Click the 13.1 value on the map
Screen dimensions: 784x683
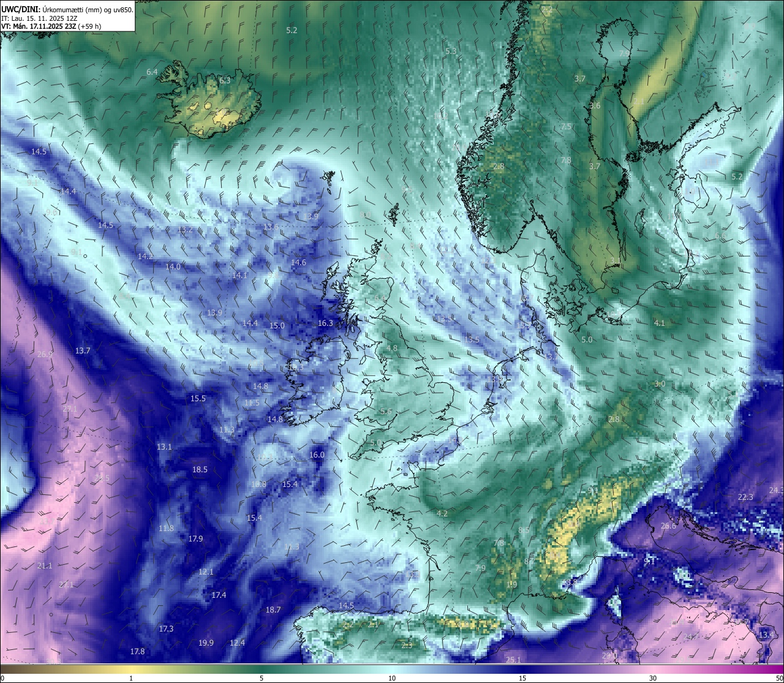[x=164, y=447]
